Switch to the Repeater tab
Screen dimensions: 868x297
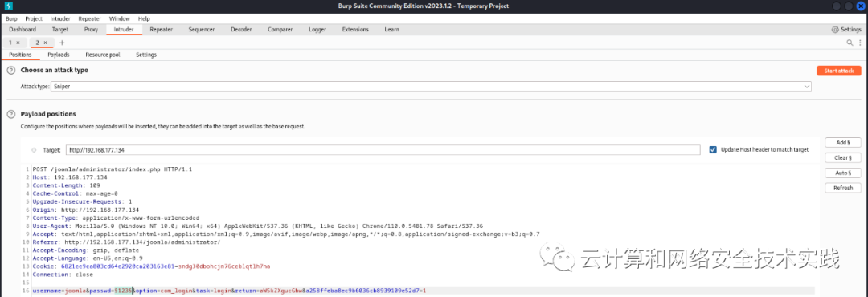click(161, 30)
